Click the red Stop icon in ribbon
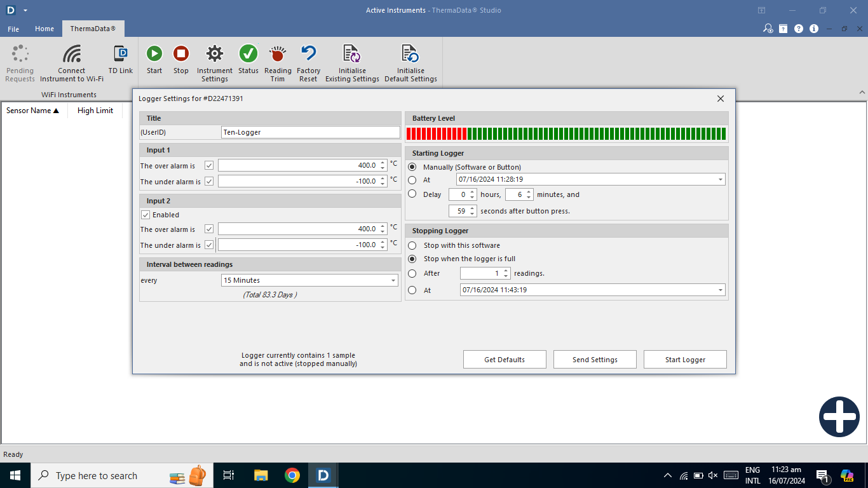 pyautogui.click(x=181, y=54)
